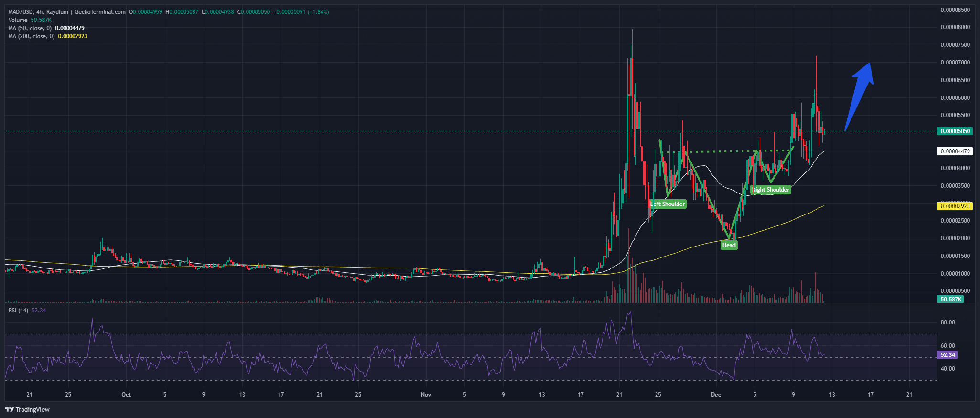The height and width of the screenshot is (418, 980).
Task: Click the purple RSI value tag 52.34
Action: coord(948,355)
